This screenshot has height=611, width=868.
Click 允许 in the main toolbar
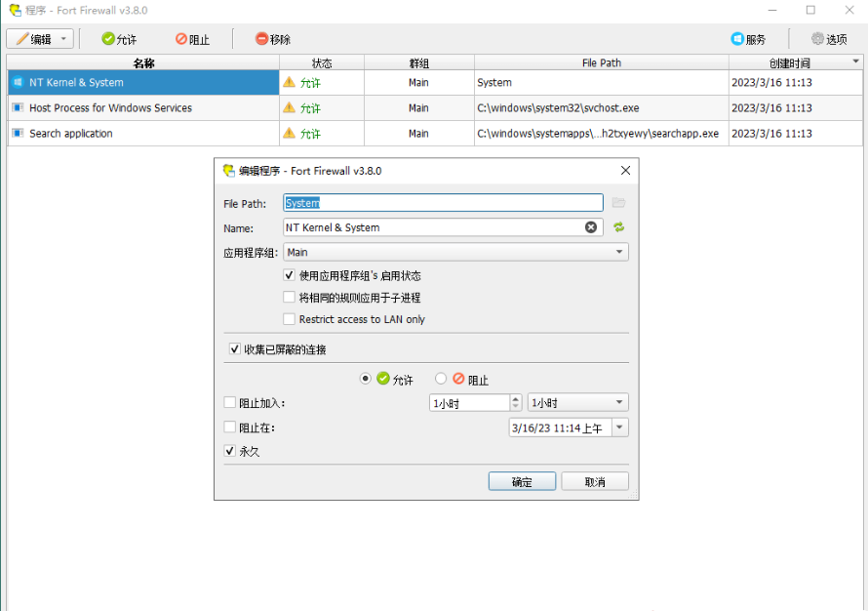pyautogui.click(x=119, y=39)
